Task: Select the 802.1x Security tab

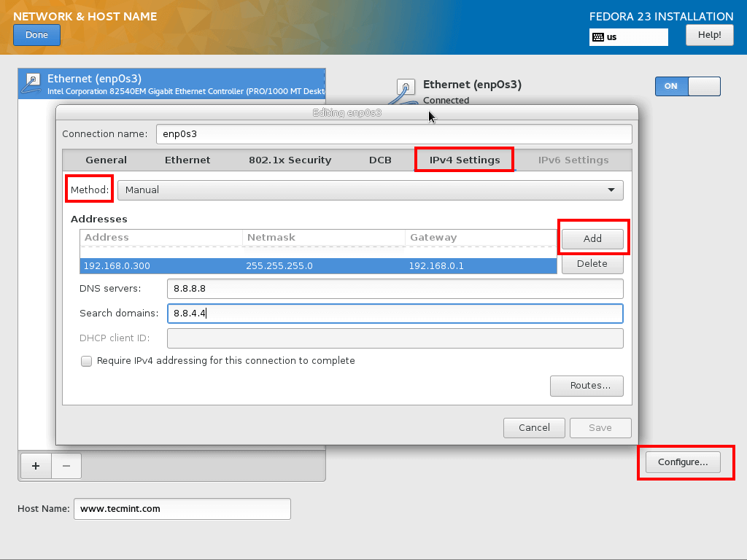Action: click(x=290, y=160)
